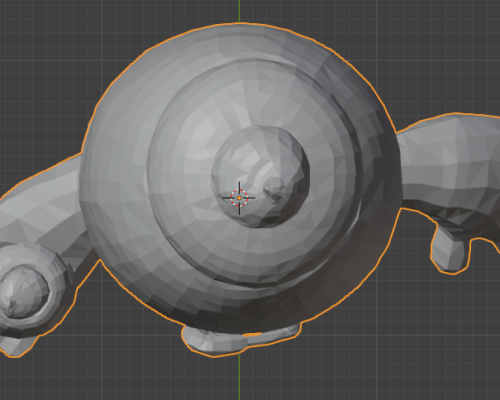
Task: Click the short orange edge highlight on the foot
Action: [252, 334]
